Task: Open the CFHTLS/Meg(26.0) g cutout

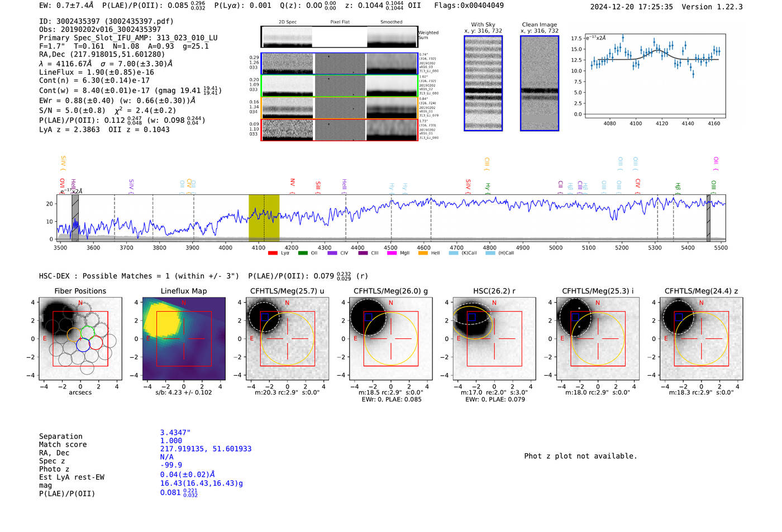Action: click(x=390, y=338)
